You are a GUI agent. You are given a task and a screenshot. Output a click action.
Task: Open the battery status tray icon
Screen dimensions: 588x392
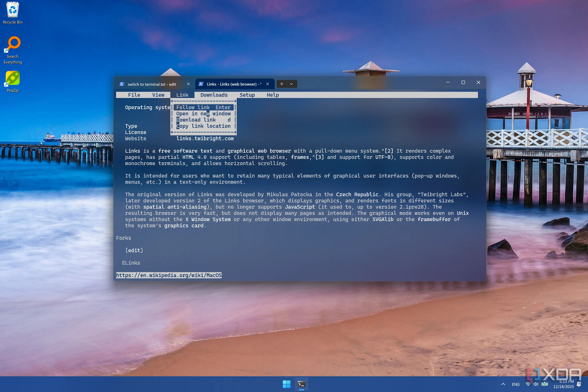(x=545, y=384)
